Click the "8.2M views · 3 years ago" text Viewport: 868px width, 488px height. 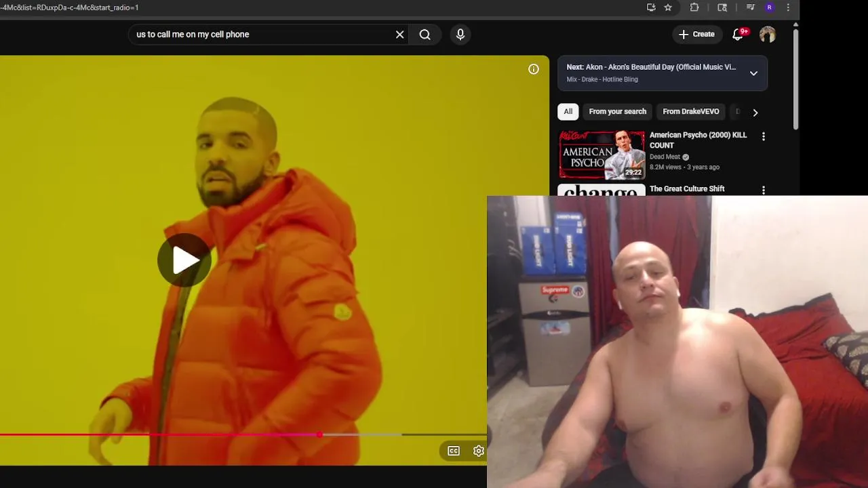pos(684,167)
